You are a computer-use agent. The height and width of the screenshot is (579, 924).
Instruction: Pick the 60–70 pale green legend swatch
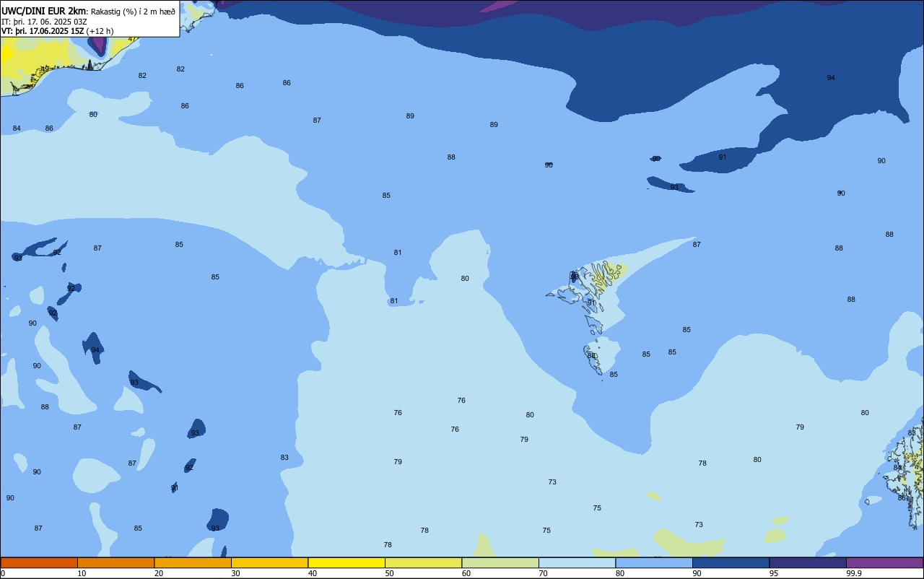(500, 562)
